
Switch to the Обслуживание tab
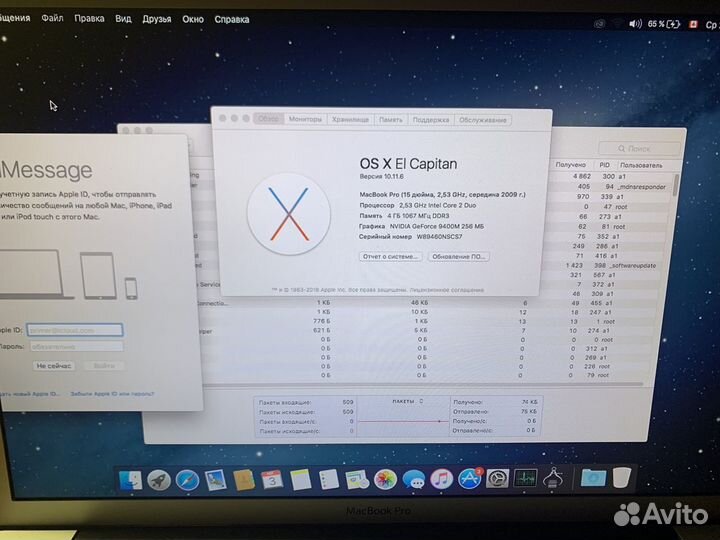pos(483,120)
